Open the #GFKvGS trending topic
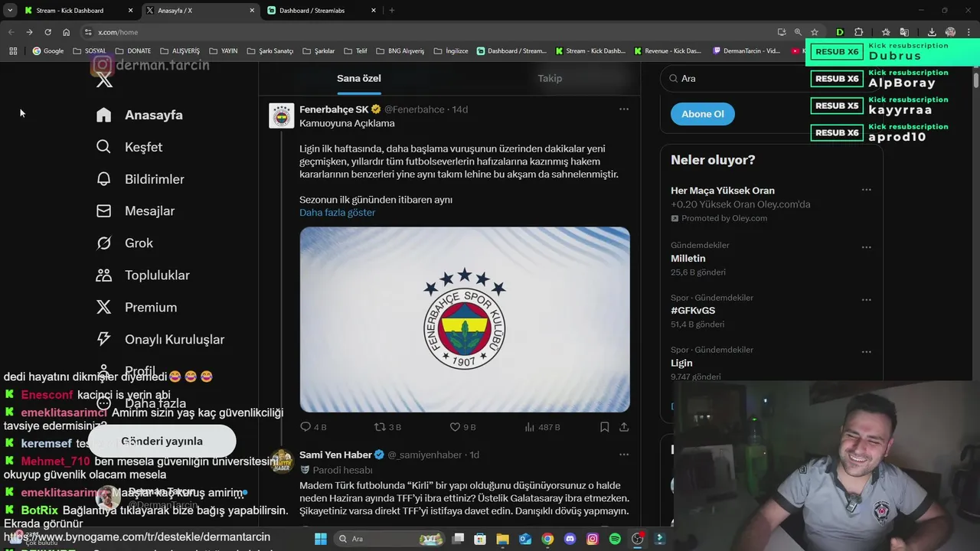The image size is (980, 551). 693,311
